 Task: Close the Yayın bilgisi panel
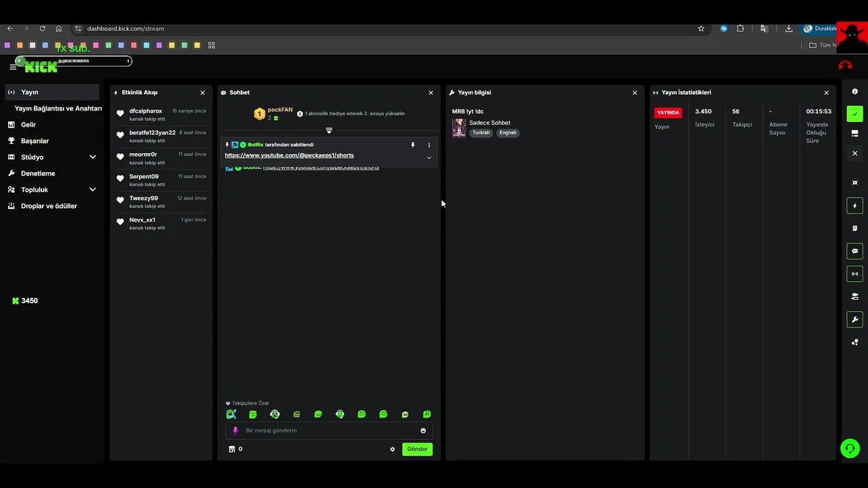(635, 93)
